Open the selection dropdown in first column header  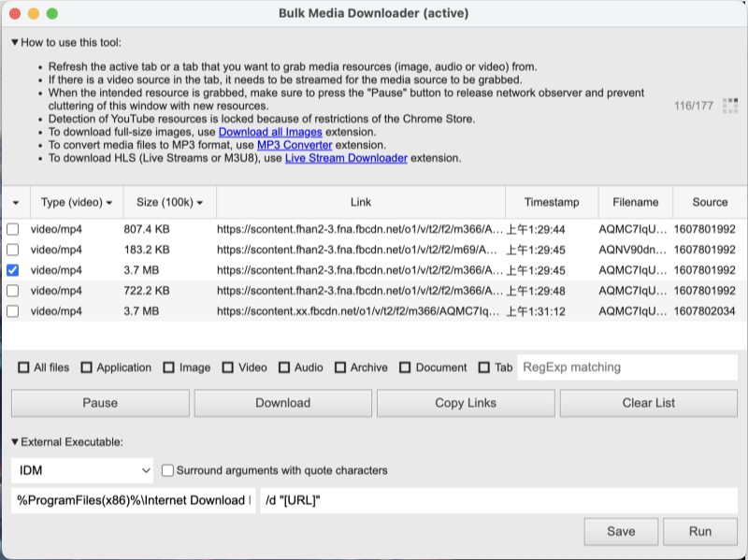(x=16, y=203)
